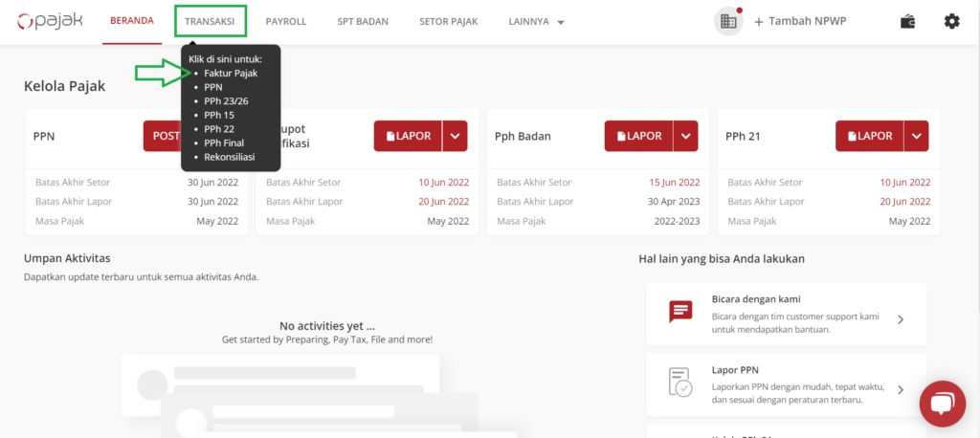Click the Bicara dengan kami chat icon
Viewport: 980px width, 438px height.
[679, 311]
